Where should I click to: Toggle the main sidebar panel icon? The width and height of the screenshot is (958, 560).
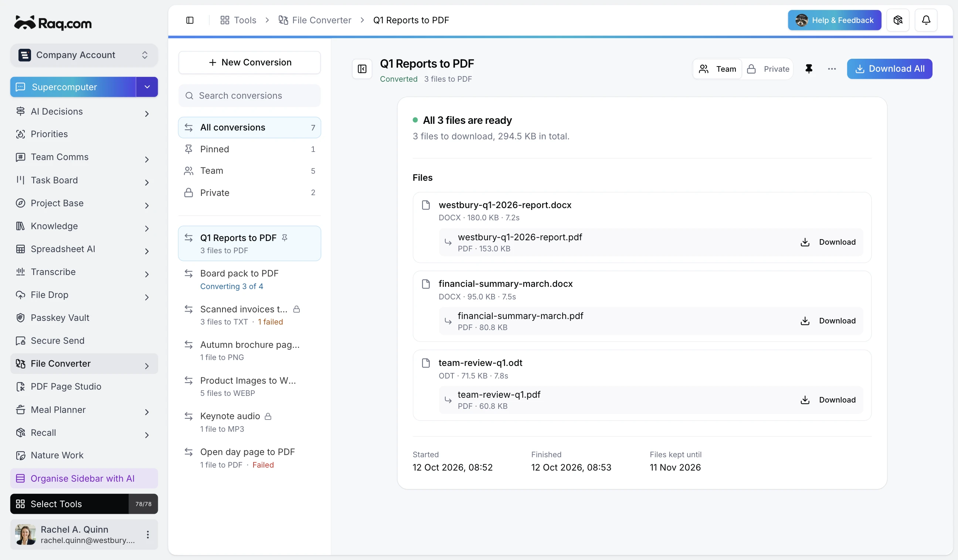coord(190,20)
